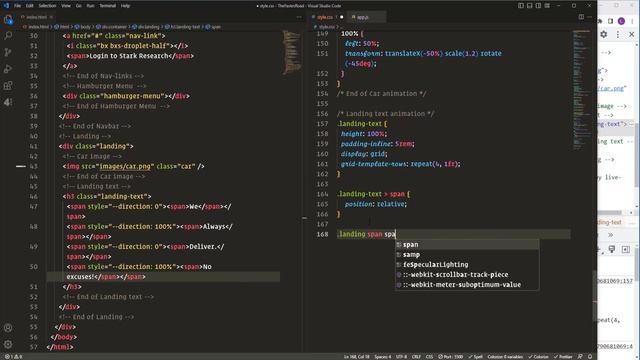Expand the h3.landing-text breadcrumb
Screen dimensions: 640x360
(183, 27)
